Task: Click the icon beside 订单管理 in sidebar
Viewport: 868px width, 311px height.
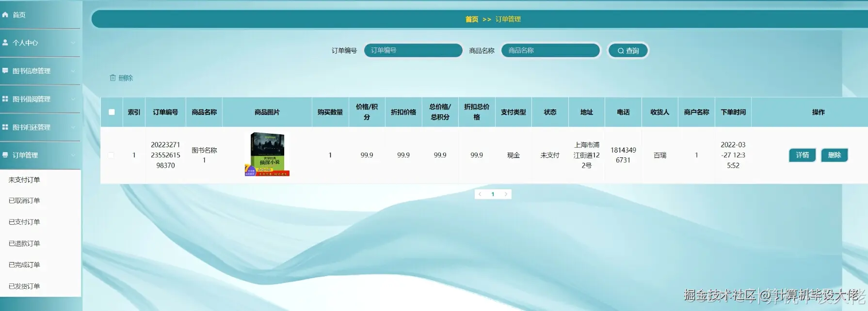Action: pyautogui.click(x=5, y=155)
